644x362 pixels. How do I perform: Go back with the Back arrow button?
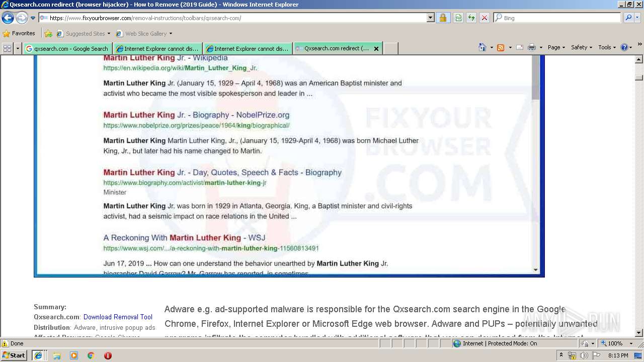coord(8,18)
